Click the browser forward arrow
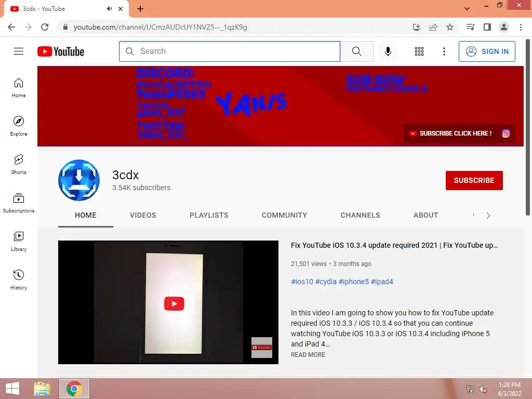This screenshot has height=399, width=532. (28, 27)
